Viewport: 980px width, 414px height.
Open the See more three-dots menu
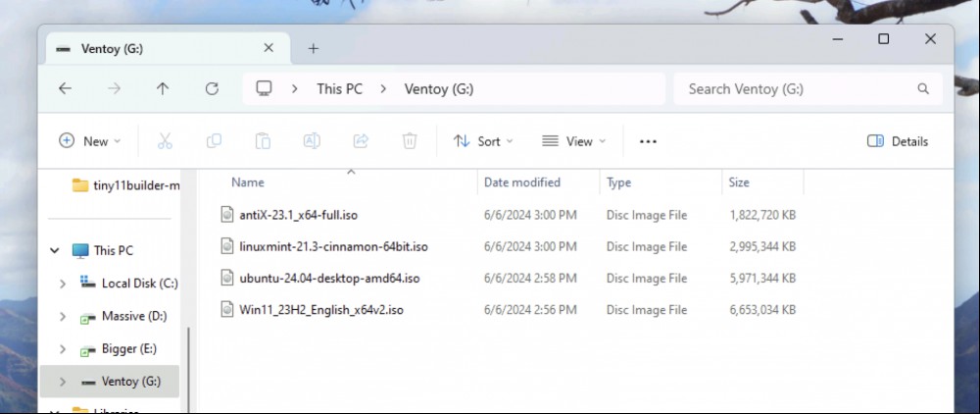648,141
